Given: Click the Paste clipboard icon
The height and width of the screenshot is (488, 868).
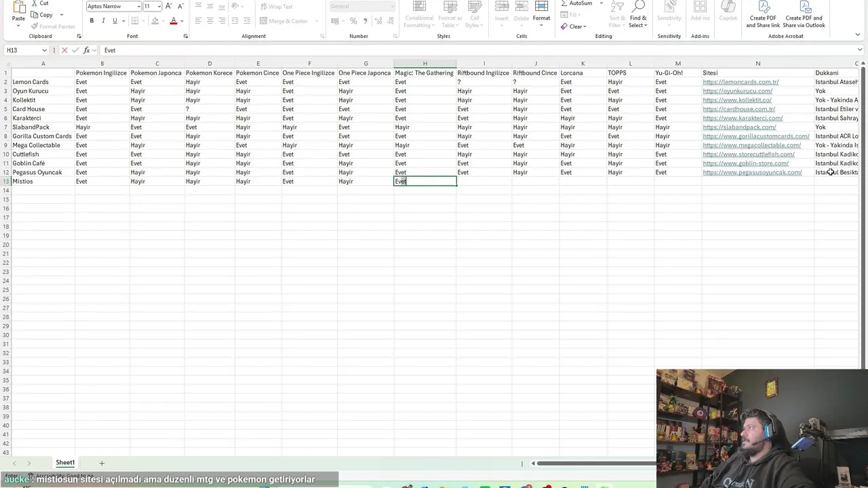Looking at the screenshot, I should coord(18,8).
